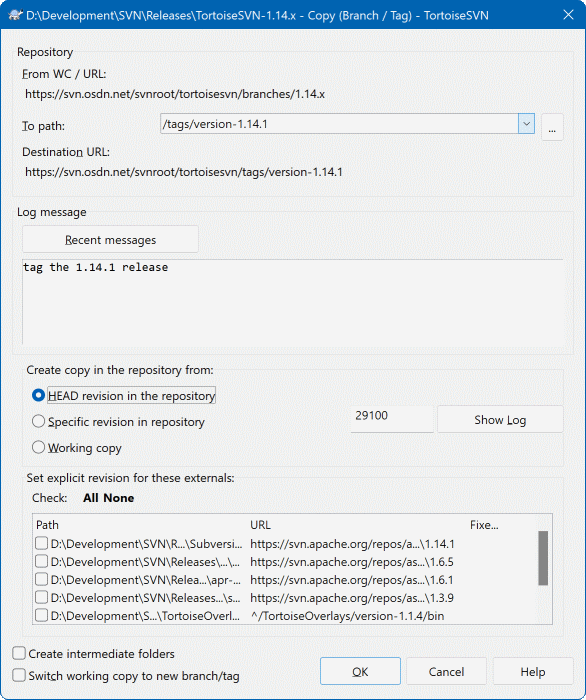The height and width of the screenshot is (700, 586).
Task: Open Recent messages
Action: (110, 240)
